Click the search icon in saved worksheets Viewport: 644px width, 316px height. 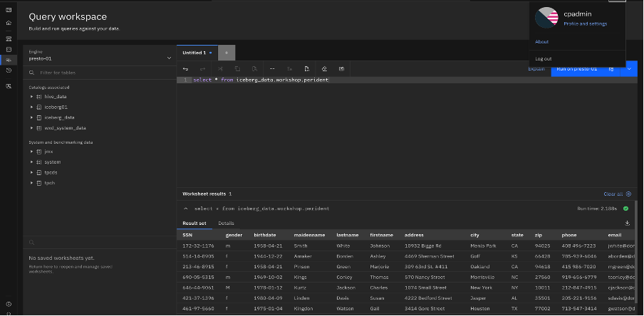tap(31, 243)
